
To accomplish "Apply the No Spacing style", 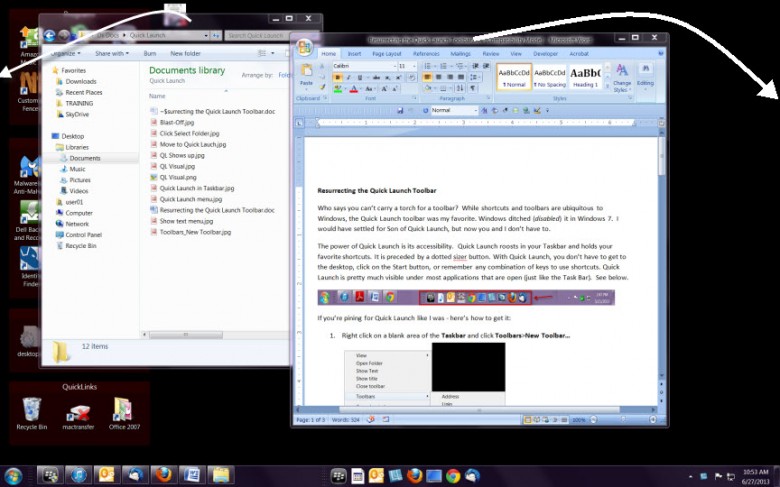I will click(550, 78).
